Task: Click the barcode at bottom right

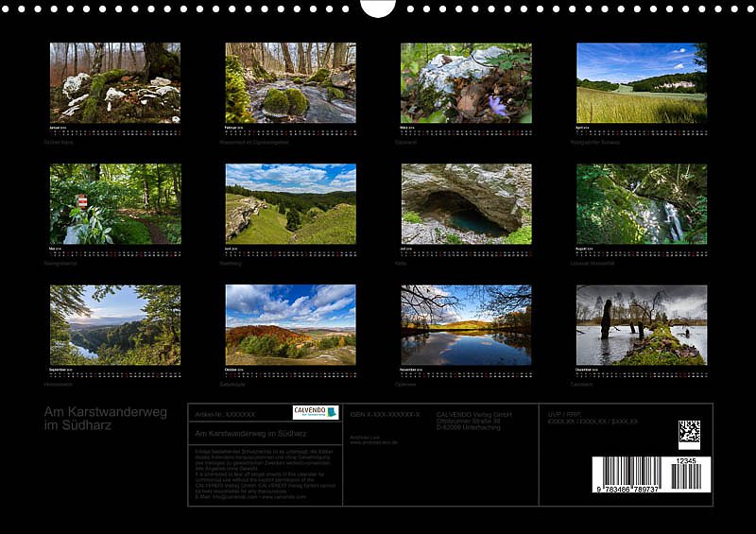Action: pos(647,475)
